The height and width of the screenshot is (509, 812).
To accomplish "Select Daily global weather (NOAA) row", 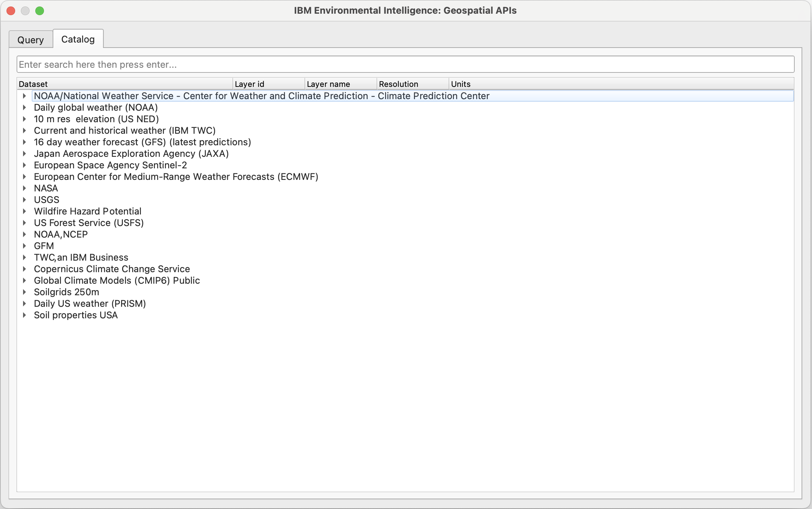I will coord(96,107).
